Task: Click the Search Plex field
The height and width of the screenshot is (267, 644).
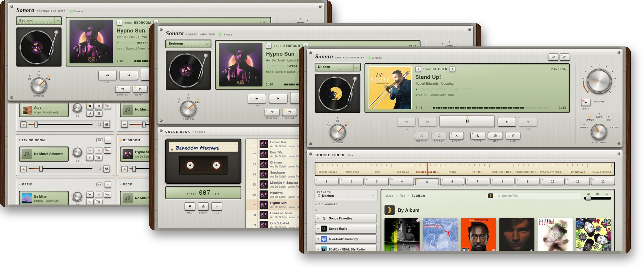Action: tap(539, 196)
